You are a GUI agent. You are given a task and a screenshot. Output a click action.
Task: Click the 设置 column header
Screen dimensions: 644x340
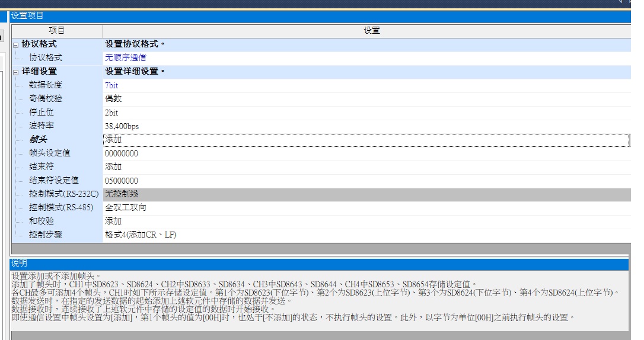pos(372,30)
